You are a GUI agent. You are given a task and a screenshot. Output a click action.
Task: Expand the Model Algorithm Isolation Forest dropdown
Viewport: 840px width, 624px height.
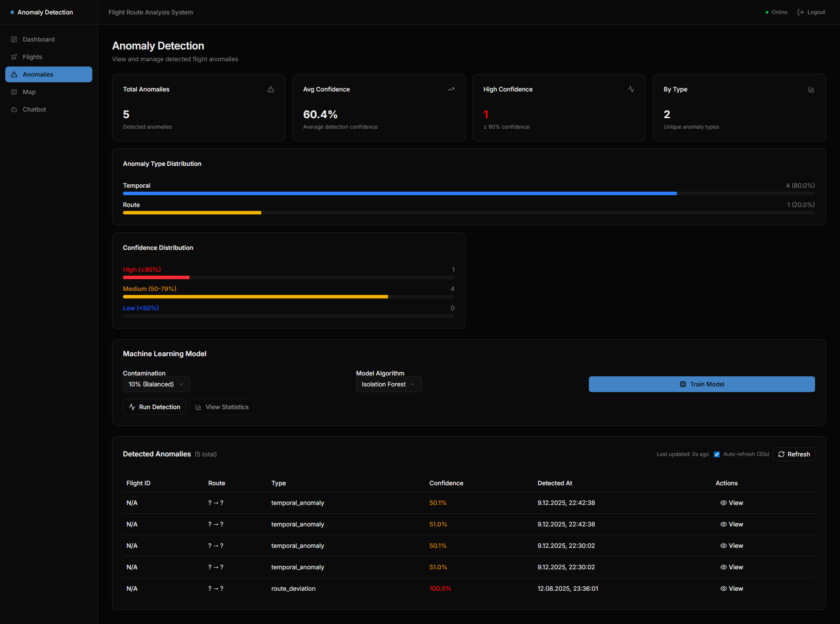pos(388,384)
